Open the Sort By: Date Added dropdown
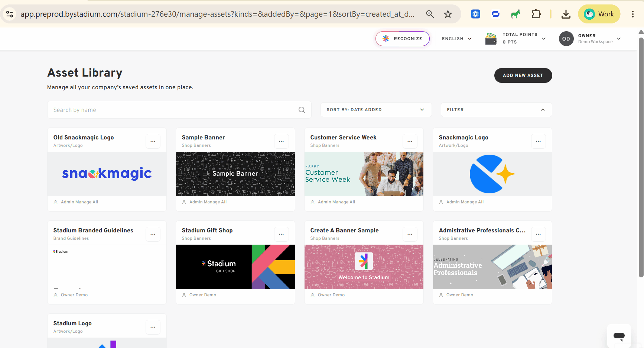 (376, 110)
